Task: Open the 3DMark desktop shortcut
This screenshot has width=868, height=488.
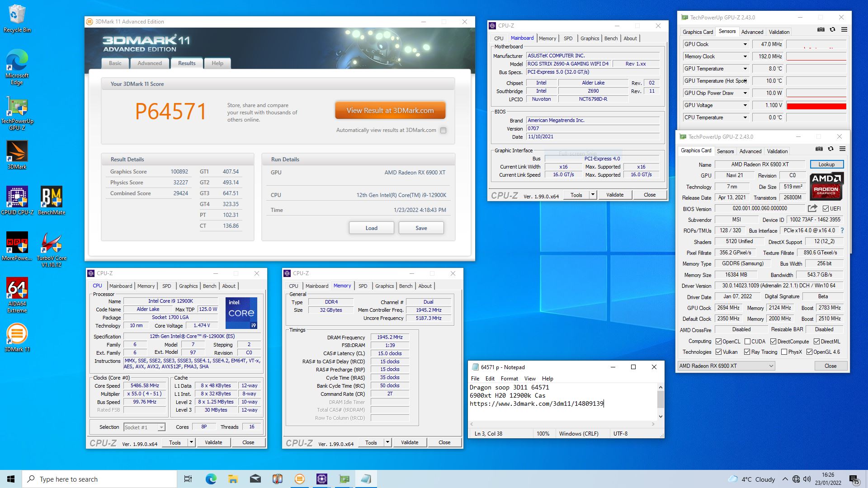Action: (x=17, y=155)
